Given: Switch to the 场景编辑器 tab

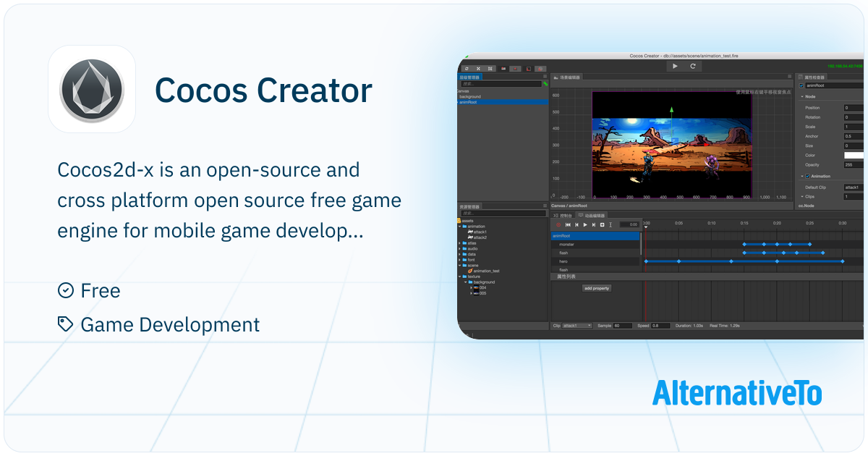Looking at the screenshot, I should 567,77.
